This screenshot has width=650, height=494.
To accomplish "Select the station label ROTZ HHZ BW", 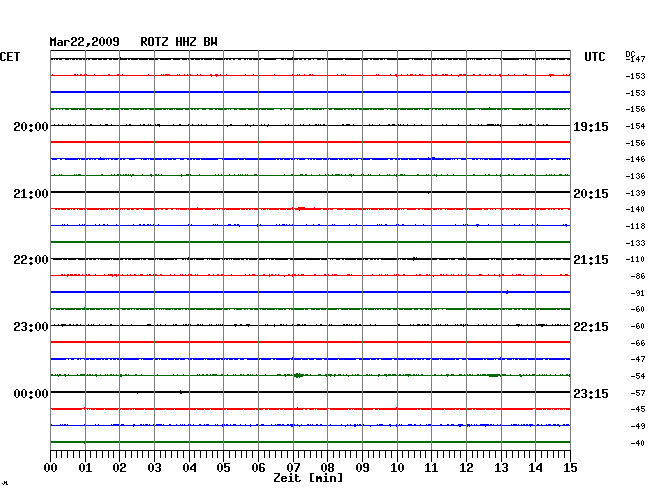I will click(x=179, y=42).
